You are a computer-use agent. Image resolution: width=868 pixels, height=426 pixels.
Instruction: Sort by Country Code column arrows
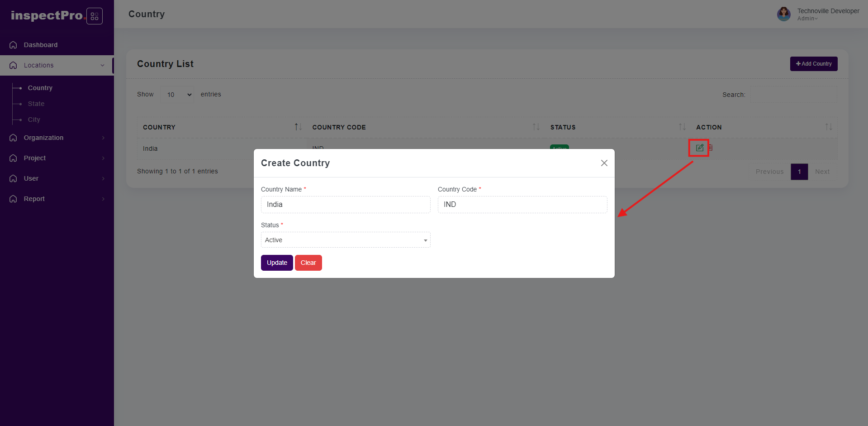[x=536, y=127]
